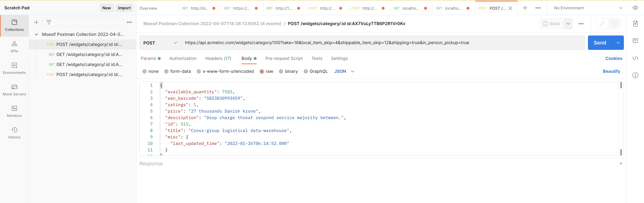This screenshot has height=203, width=644.
Task: Switch to the Pre-request Script tab
Action: (x=284, y=58)
